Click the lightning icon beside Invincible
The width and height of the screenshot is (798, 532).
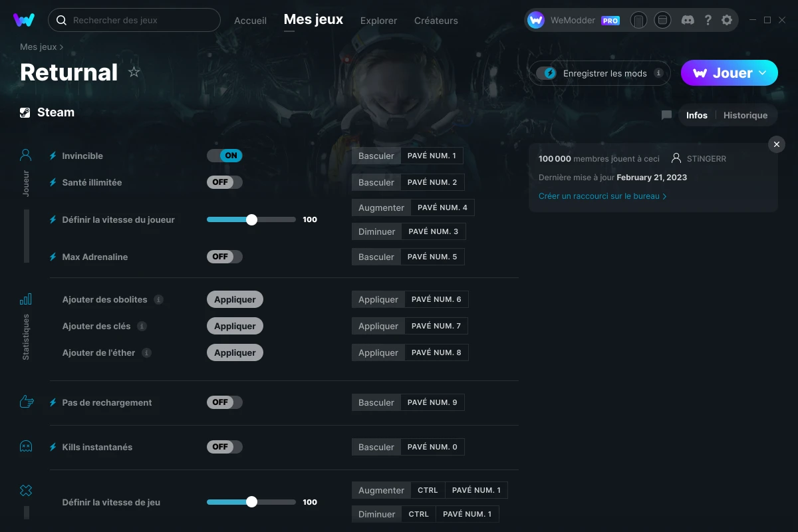tap(53, 156)
